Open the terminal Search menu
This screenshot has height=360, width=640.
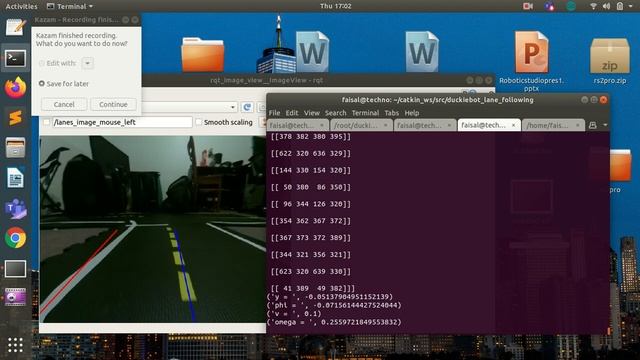tap(336, 113)
